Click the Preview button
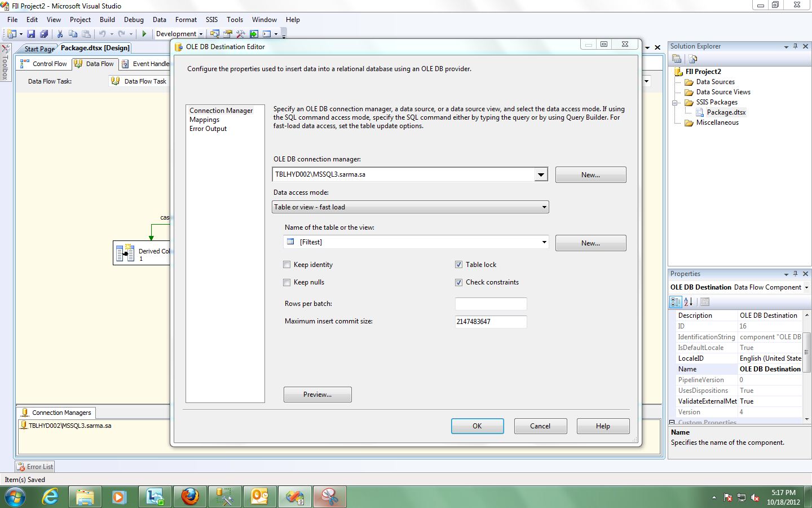The image size is (812, 508). pyautogui.click(x=317, y=394)
